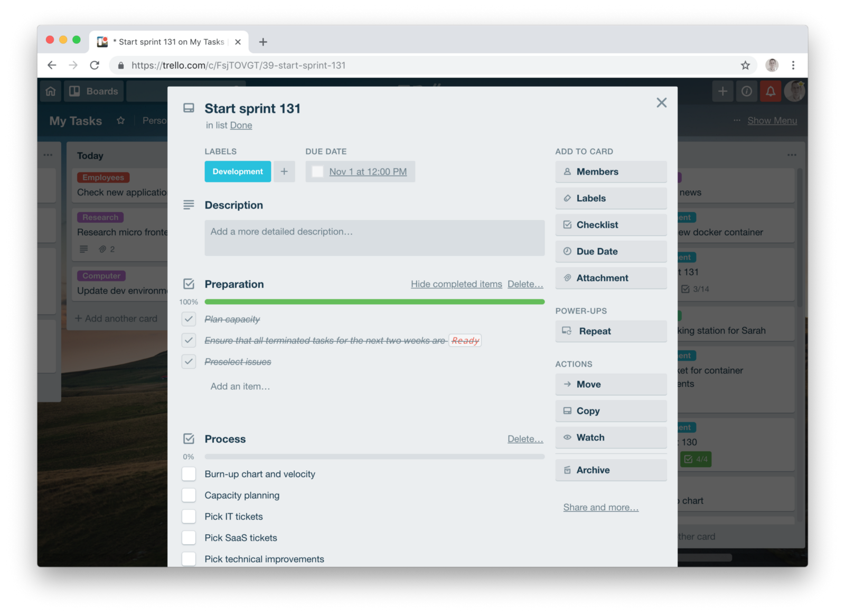Delete the Preparation checklist
Viewport: 845px width, 616px height.
click(525, 284)
